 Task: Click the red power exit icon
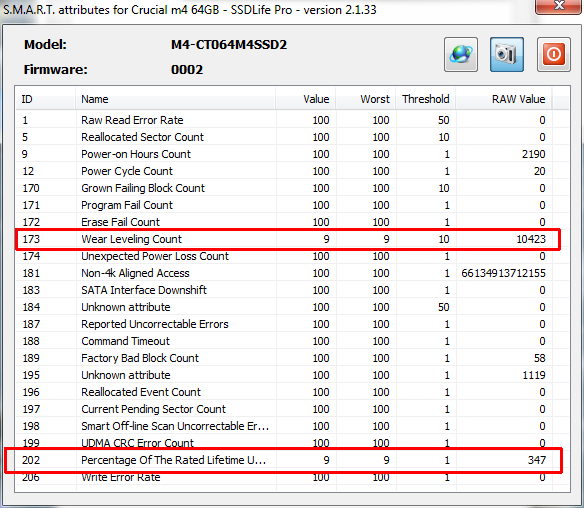[x=553, y=54]
